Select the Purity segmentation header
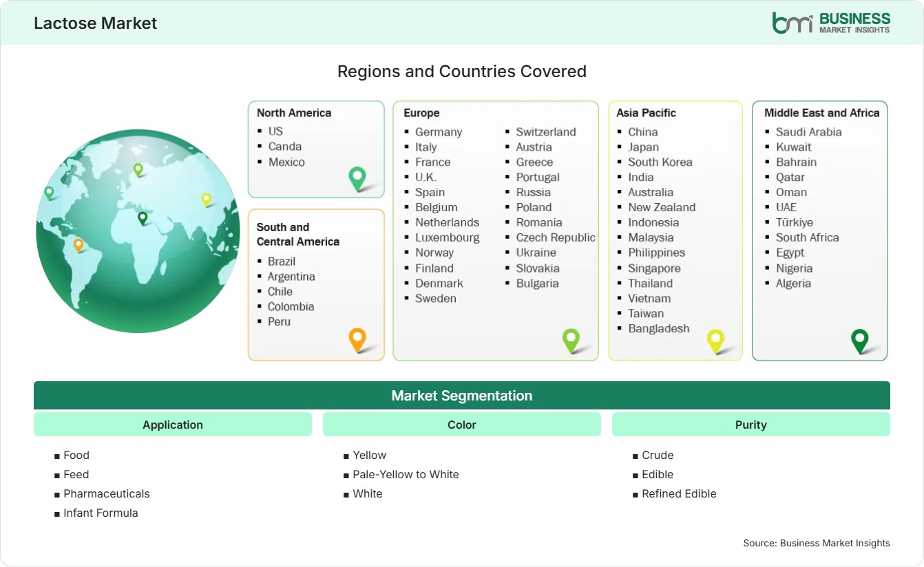The height and width of the screenshot is (567, 924). click(751, 425)
